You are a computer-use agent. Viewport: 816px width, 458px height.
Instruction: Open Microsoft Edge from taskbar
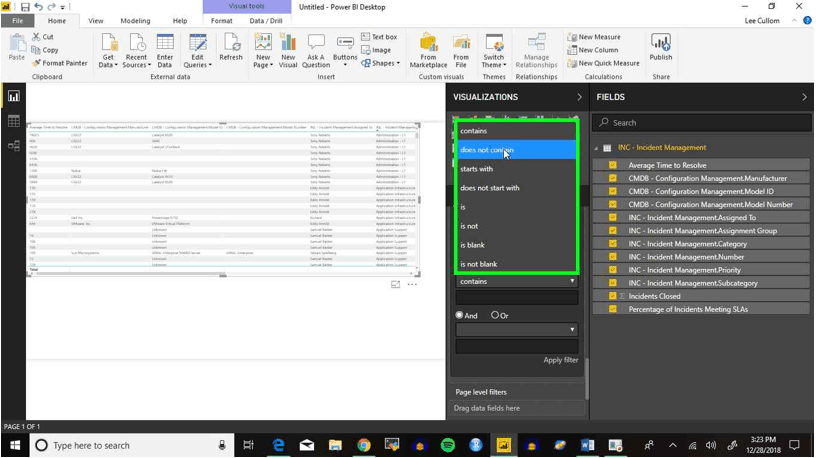point(278,445)
